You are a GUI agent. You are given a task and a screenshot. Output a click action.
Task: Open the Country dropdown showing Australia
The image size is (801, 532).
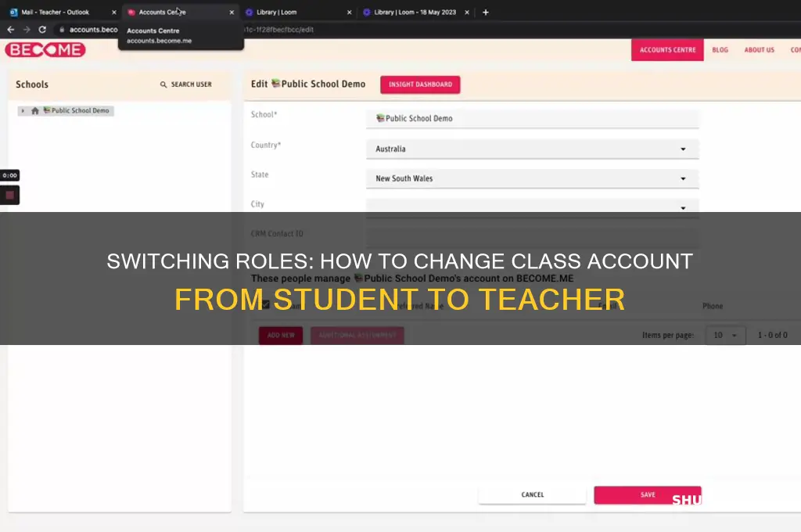pos(532,149)
